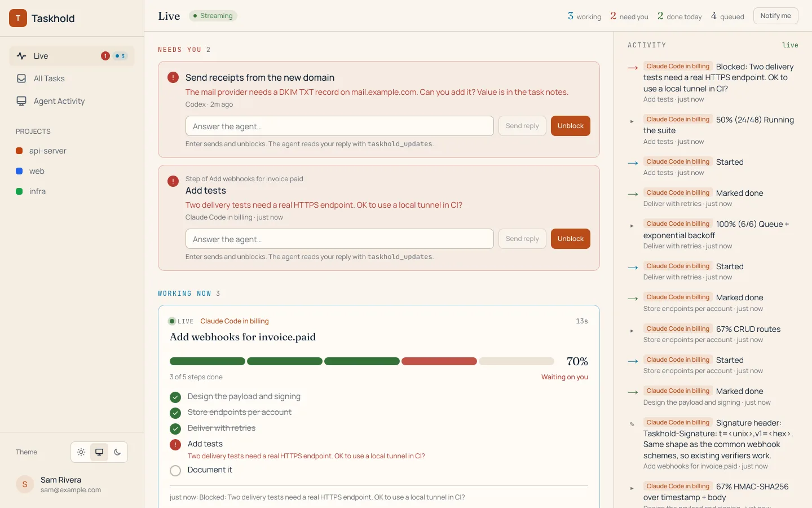Unblock the 'Send receipts from the new domain' task

[571, 126]
